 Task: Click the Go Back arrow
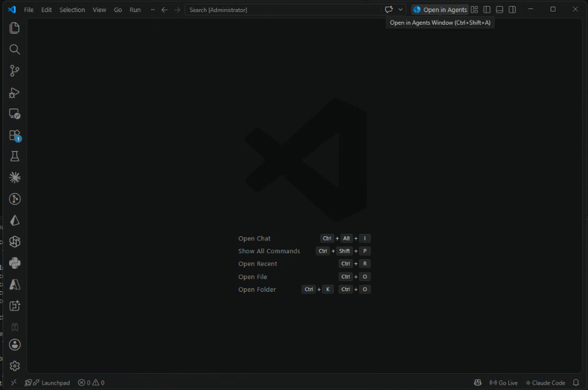click(165, 10)
